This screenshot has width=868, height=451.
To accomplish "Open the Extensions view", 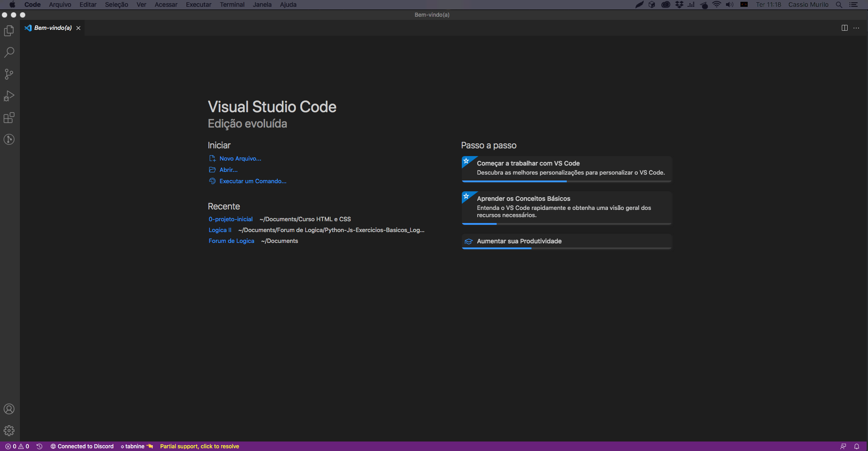I will tap(9, 118).
